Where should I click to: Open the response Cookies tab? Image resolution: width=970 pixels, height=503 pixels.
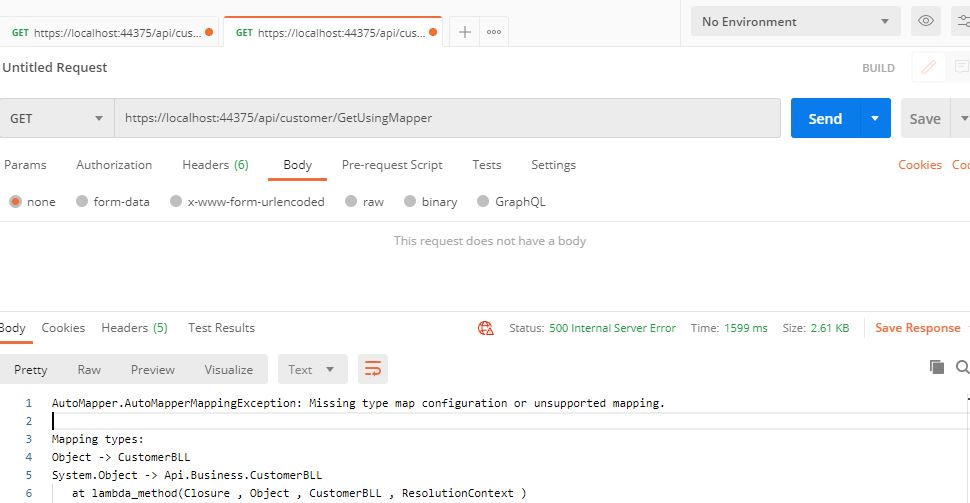pyautogui.click(x=63, y=328)
